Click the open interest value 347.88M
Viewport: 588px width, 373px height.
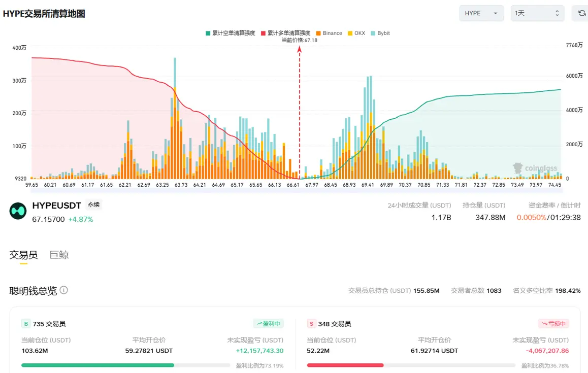(x=490, y=217)
